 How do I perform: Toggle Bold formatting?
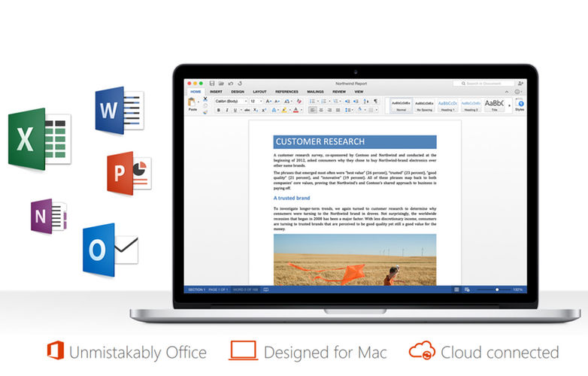pos(218,110)
